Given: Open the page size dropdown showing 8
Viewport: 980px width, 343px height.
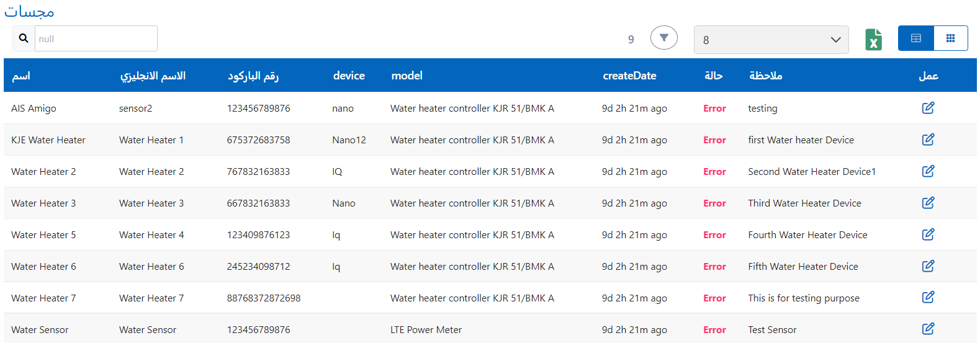Looking at the screenshot, I should tap(771, 40).
